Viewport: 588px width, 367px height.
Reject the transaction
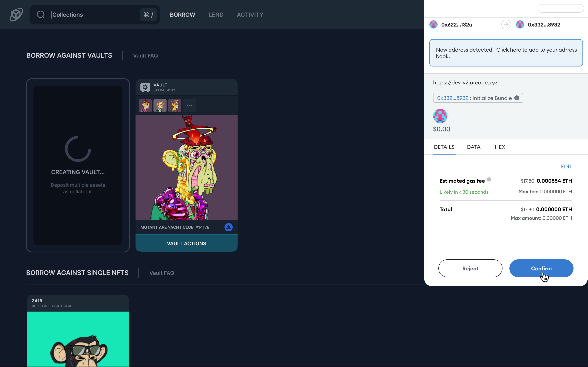[x=470, y=268]
